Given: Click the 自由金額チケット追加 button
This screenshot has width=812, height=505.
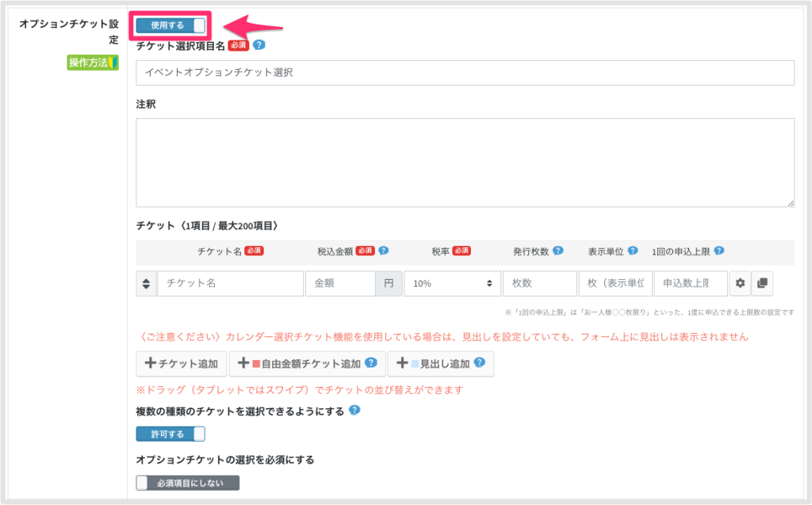Looking at the screenshot, I should pos(308,364).
